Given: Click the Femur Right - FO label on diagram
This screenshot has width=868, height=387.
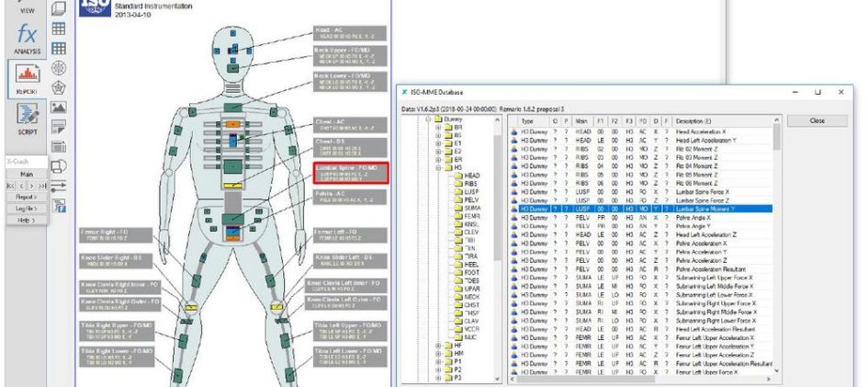Looking at the screenshot, I should pos(116,235).
